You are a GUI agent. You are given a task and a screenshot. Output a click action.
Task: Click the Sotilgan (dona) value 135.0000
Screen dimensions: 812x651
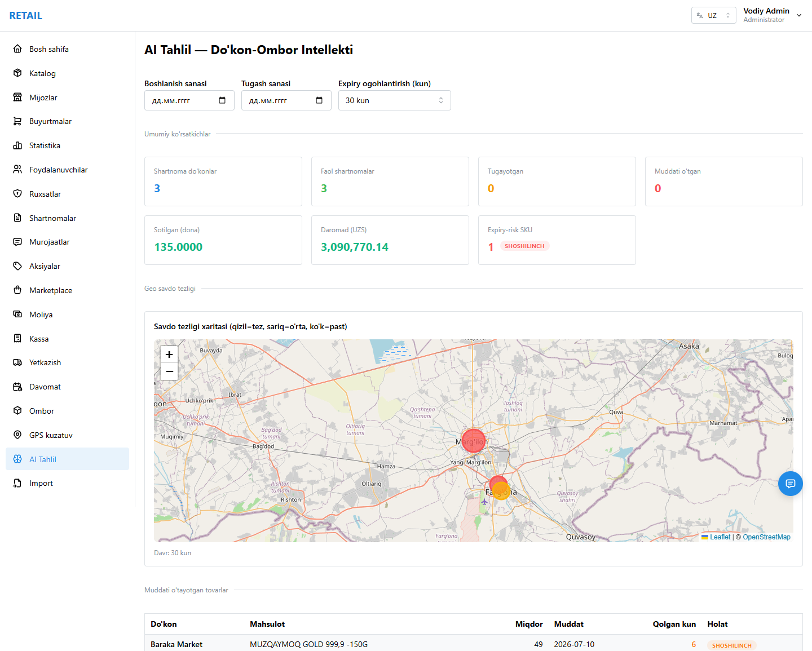pyautogui.click(x=178, y=247)
